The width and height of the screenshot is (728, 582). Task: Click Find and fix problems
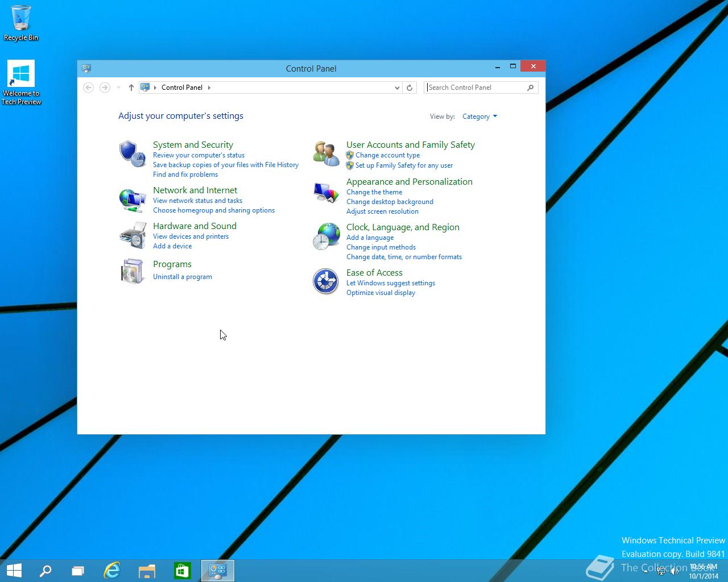[185, 174]
